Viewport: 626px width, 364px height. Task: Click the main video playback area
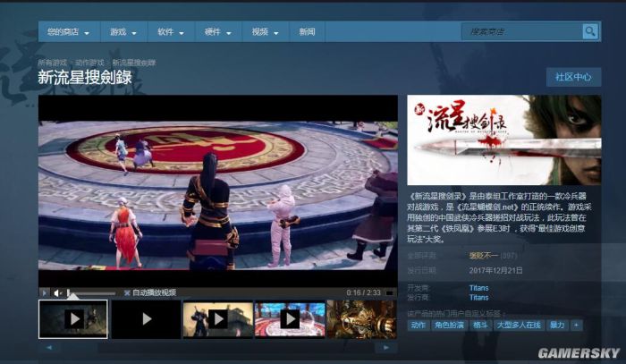point(218,190)
